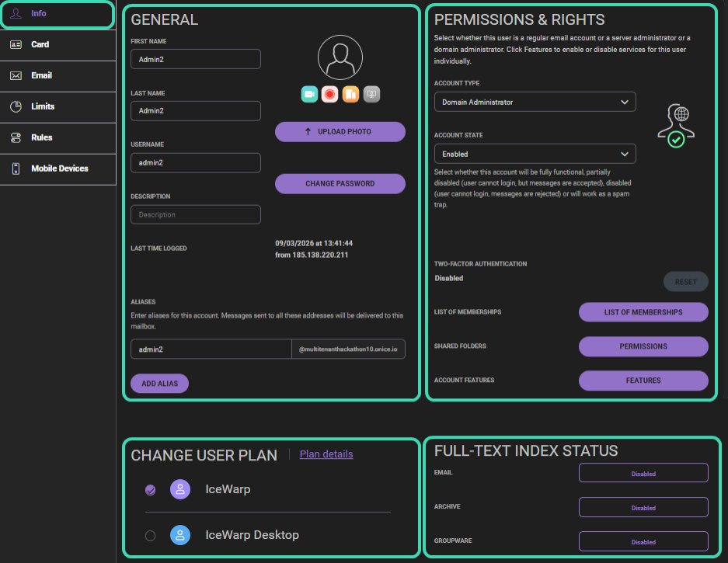Open the Plan details link

pyautogui.click(x=326, y=454)
